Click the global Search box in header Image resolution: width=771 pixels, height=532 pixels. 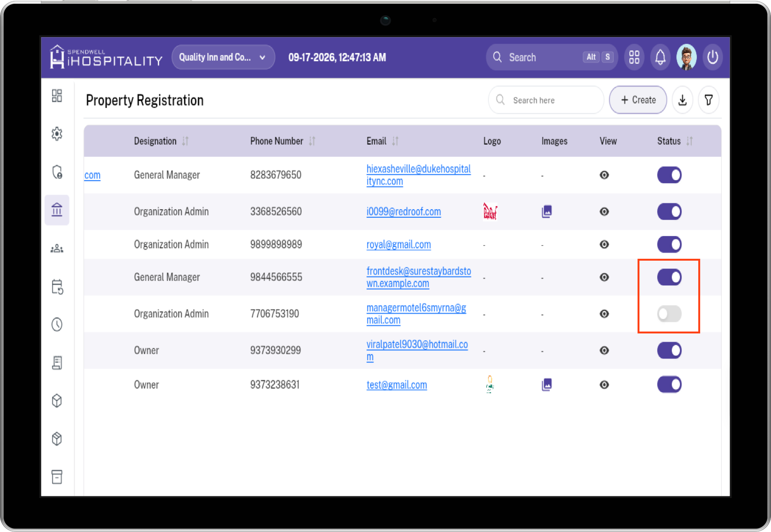point(552,57)
